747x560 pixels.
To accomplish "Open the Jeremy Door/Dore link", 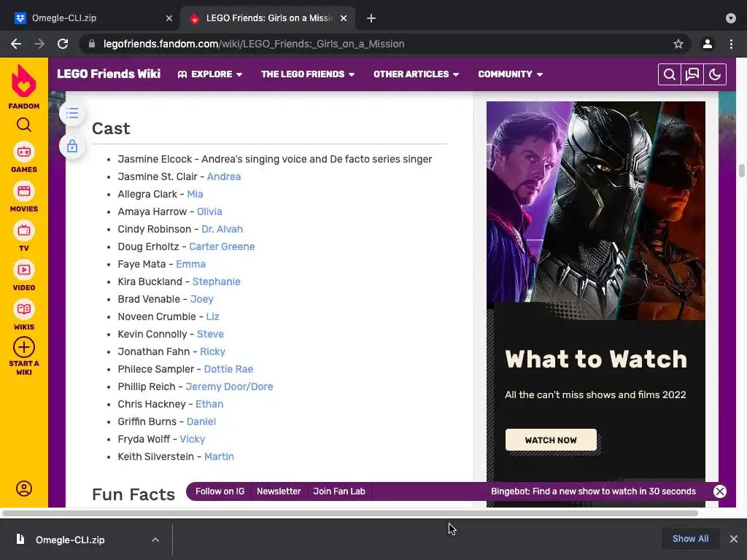I will 229,386.
